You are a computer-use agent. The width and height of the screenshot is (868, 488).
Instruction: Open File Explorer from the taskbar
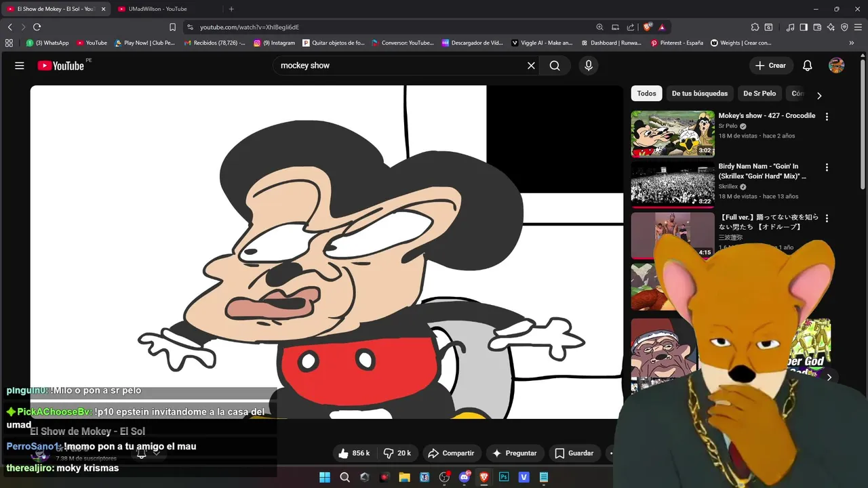(x=404, y=477)
